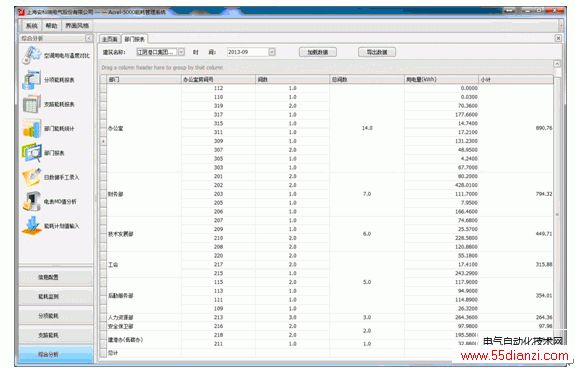
Task: Select the 财务部 department cell
Action: pyautogui.click(x=144, y=194)
